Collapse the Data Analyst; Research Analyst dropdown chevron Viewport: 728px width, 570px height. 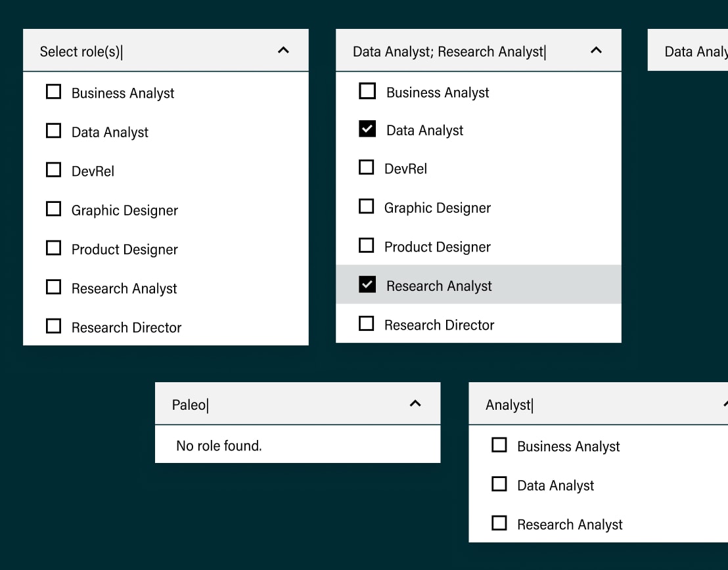596,49
